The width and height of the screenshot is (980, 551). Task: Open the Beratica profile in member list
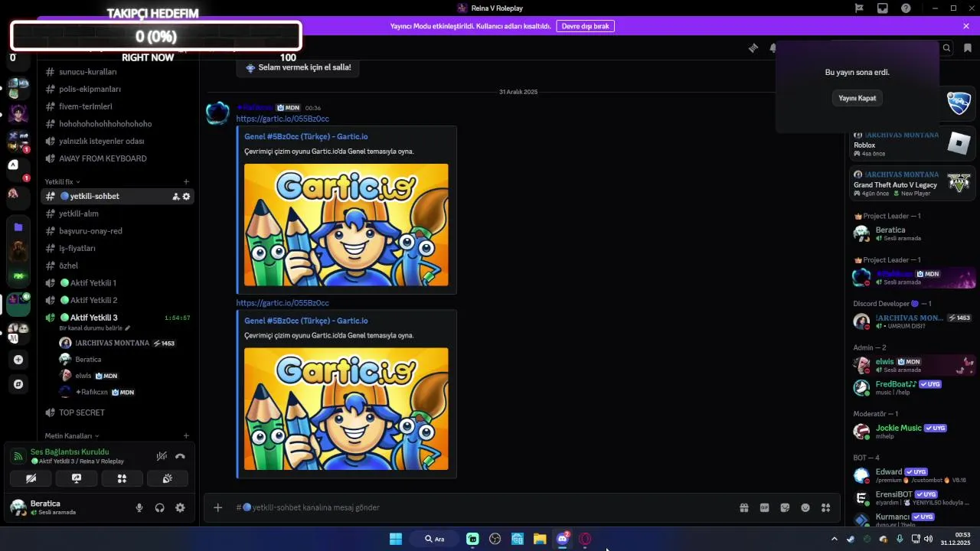coord(913,233)
